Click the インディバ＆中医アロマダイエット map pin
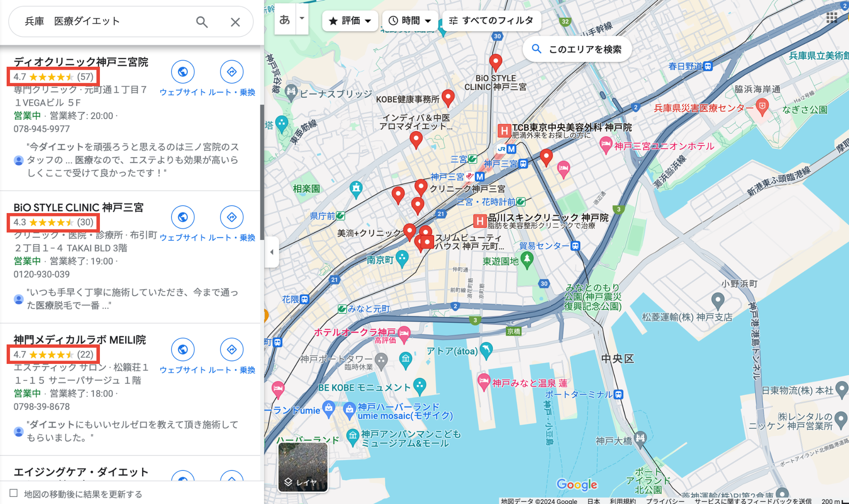The width and height of the screenshot is (849, 504). (416, 140)
